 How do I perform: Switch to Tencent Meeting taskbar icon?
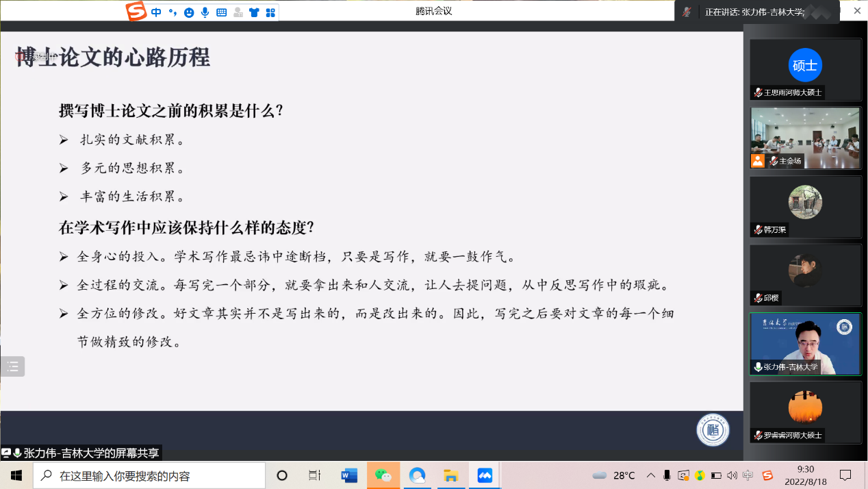coord(485,475)
